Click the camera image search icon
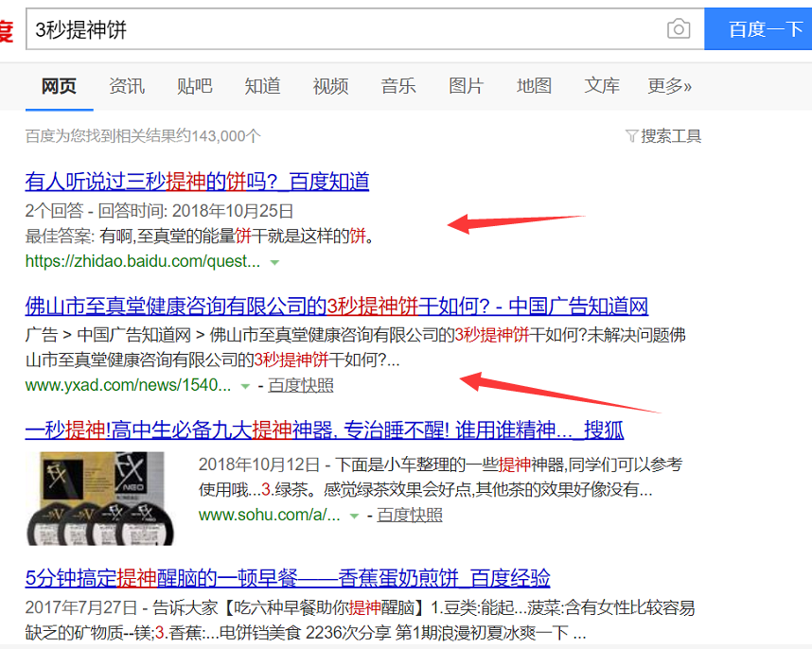The image size is (812, 649). (x=679, y=29)
